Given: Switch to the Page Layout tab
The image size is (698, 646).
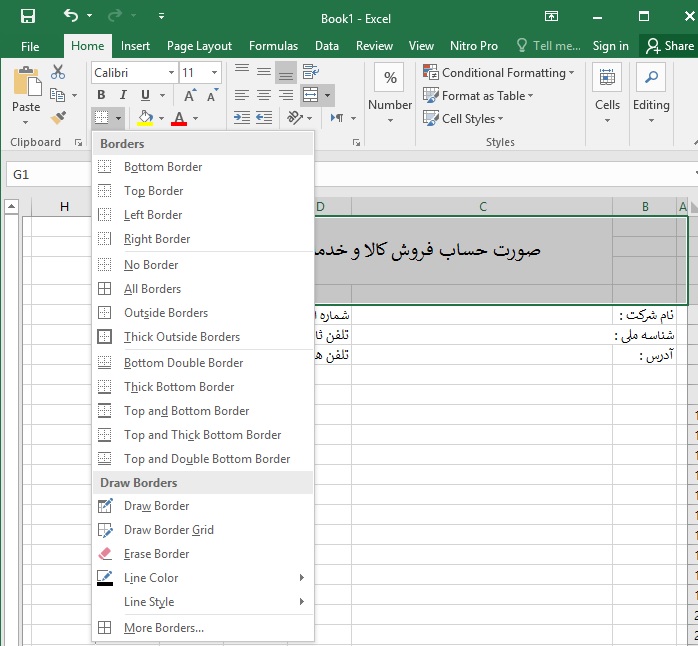Looking at the screenshot, I should 199,46.
